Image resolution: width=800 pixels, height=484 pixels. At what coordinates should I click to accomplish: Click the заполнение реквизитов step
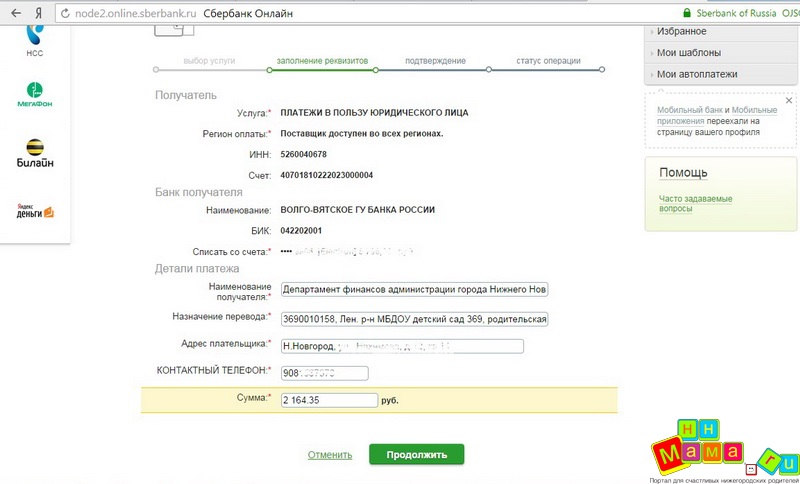322,61
